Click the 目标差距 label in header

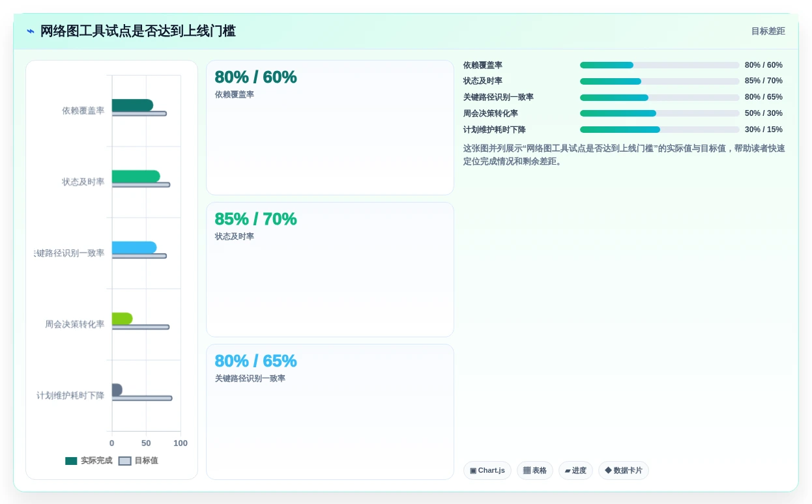pyautogui.click(x=768, y=31)
